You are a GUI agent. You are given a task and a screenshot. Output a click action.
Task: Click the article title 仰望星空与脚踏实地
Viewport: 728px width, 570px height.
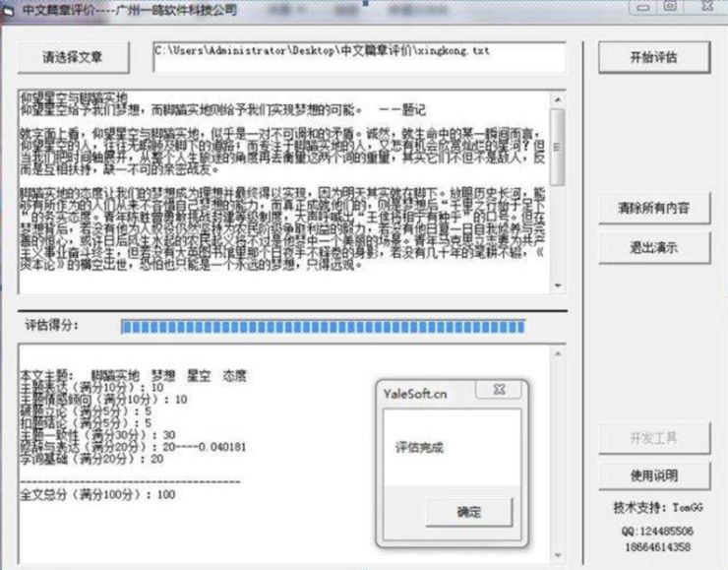click(x=74, y=97)
